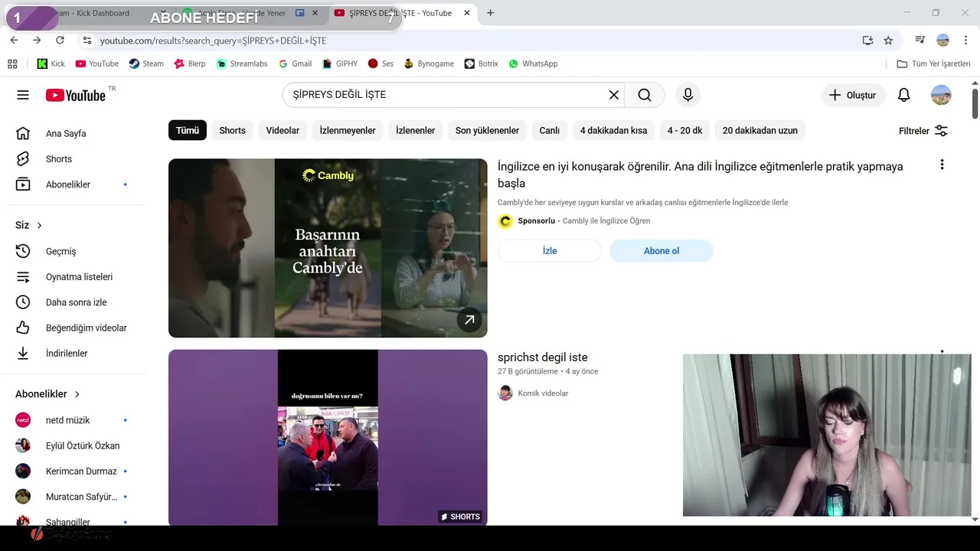
Task: Open the Cambly ad title link
Action: click(x=700, y=174)
